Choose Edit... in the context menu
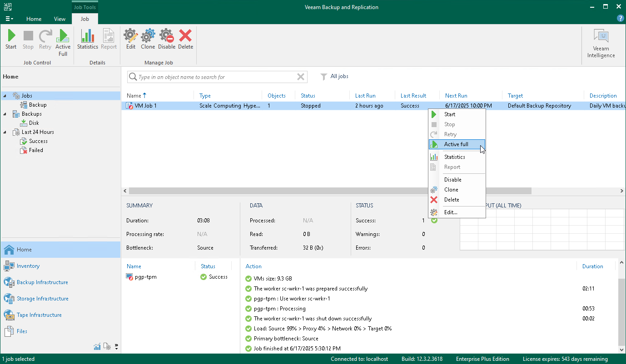The image size is (626, 364). point(457,212)
